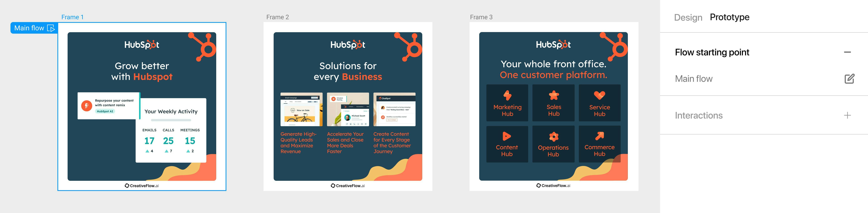The width and height of the screenshot is (868, 213).
Task: Click the Main flow name field
Action: 694,79
